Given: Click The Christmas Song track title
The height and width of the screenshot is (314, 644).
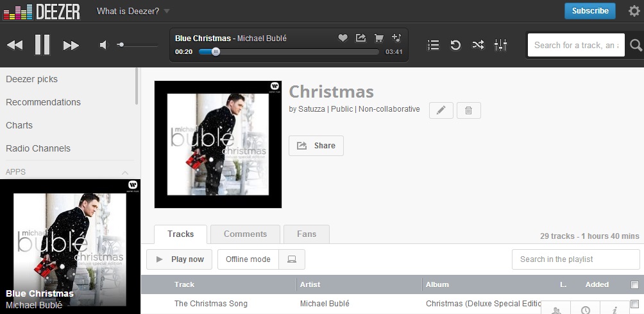Looking at the screenshot, I should pyautogui.click(x=211, y=304).
